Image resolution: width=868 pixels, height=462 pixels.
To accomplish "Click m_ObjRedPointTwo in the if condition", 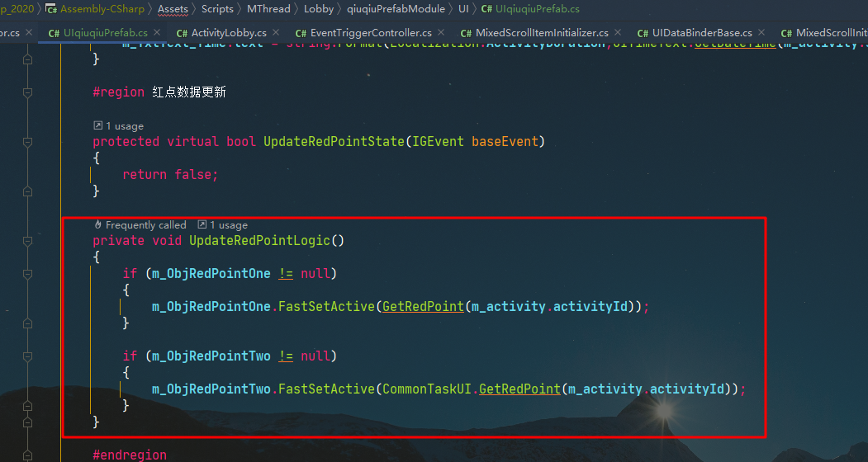I will click(211, 356).
